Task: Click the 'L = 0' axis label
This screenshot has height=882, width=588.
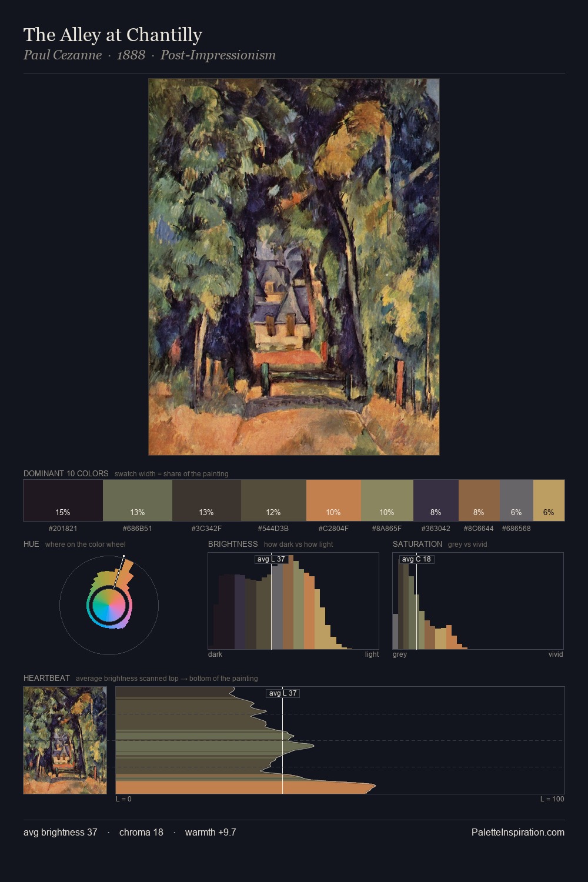Action: pos(123,799)
